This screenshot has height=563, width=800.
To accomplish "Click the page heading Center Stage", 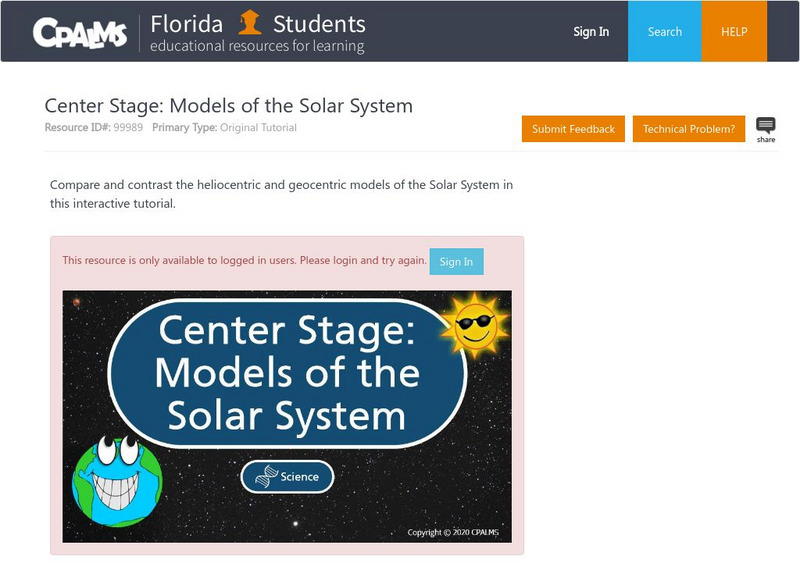I will 228,106.
